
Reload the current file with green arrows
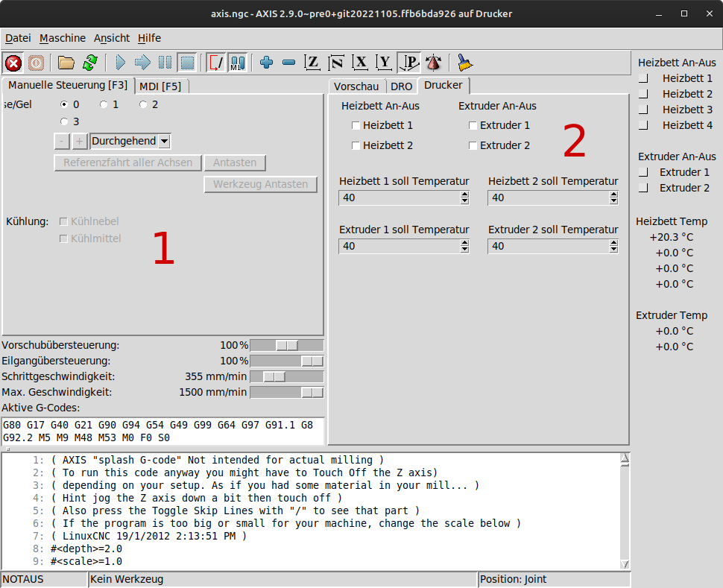click(x=90, y=63)
